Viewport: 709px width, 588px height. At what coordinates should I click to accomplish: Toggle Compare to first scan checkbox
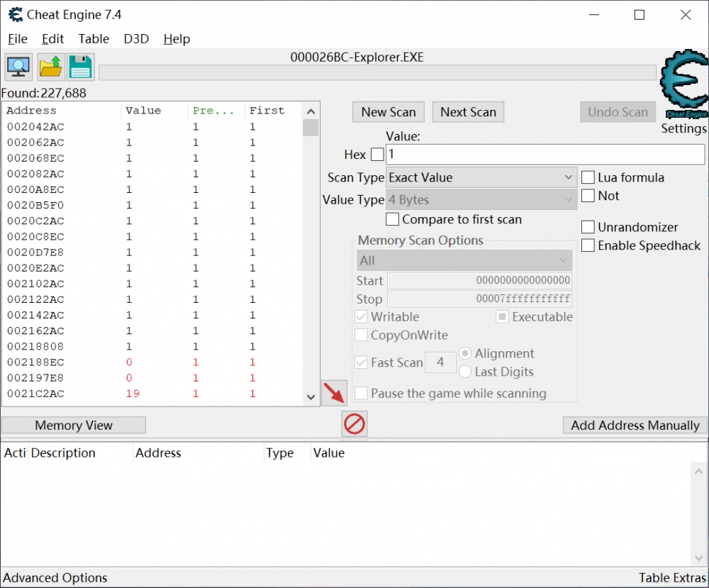tap(392, 220)
